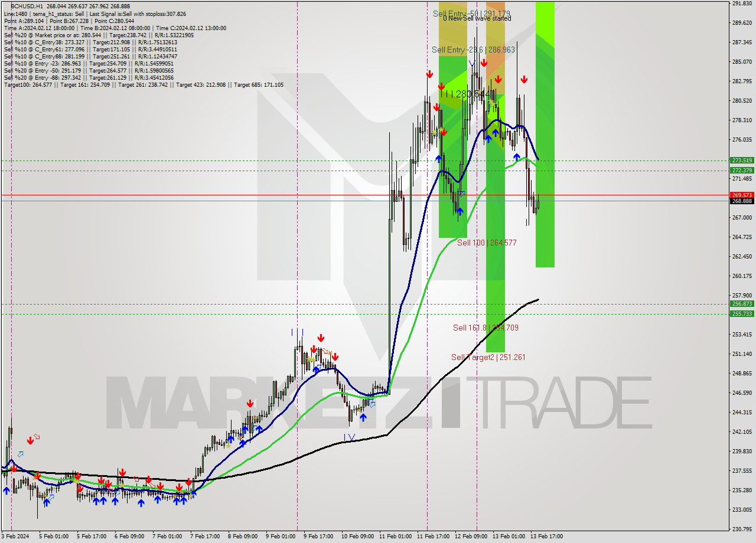This screenshot has height=543, width=756.
Task: Click the black 268.888 current price tag
Action: pos(742,201)
